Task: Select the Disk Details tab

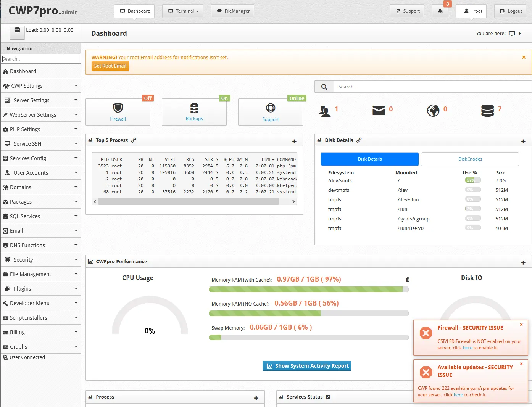Action: pos(370,159)
